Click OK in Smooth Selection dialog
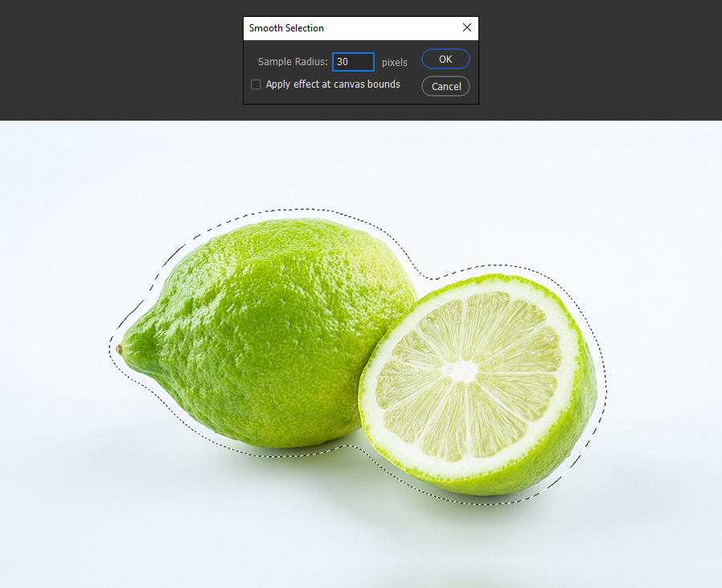Viewport: 722px width, 588px height. (x=445, y=59)
